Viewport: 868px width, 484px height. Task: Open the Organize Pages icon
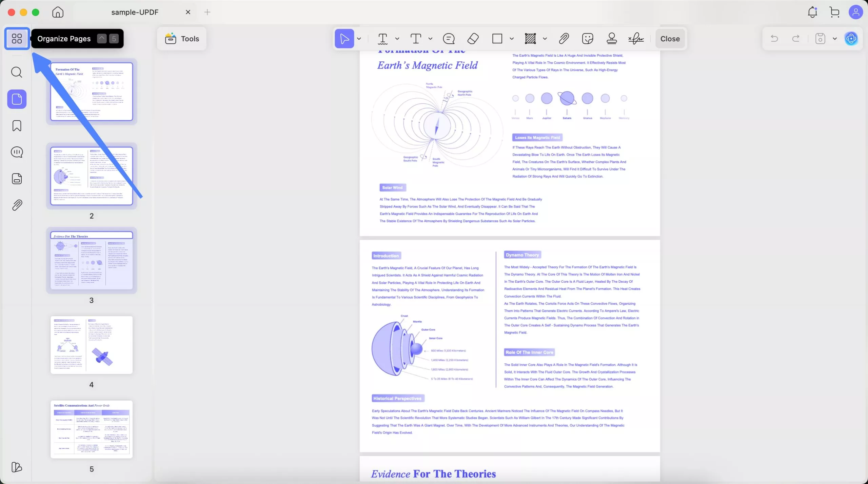[x=17, y=39]
